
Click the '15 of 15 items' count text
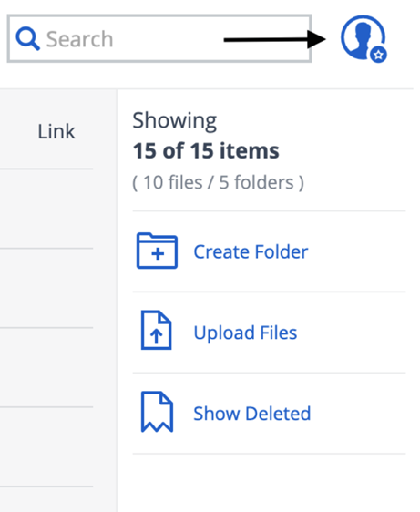206,151
